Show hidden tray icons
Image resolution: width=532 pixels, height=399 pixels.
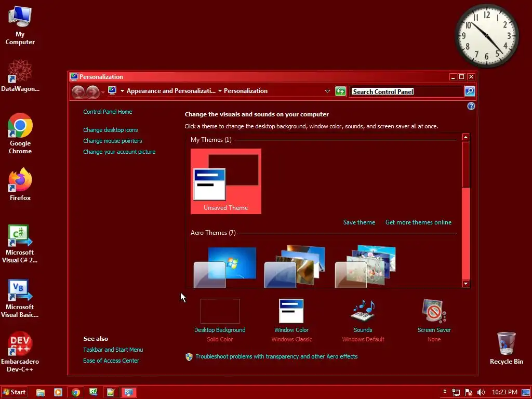(445, 392)
